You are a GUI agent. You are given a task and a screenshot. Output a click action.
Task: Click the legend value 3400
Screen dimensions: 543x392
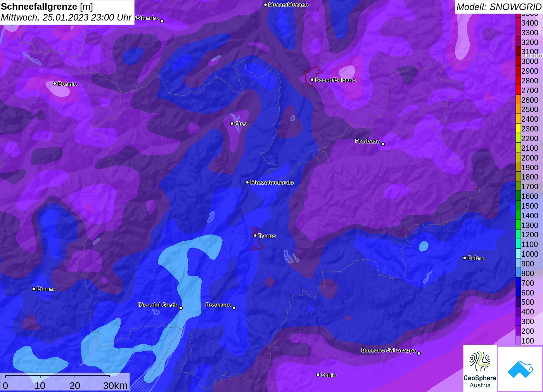[530, 23]
